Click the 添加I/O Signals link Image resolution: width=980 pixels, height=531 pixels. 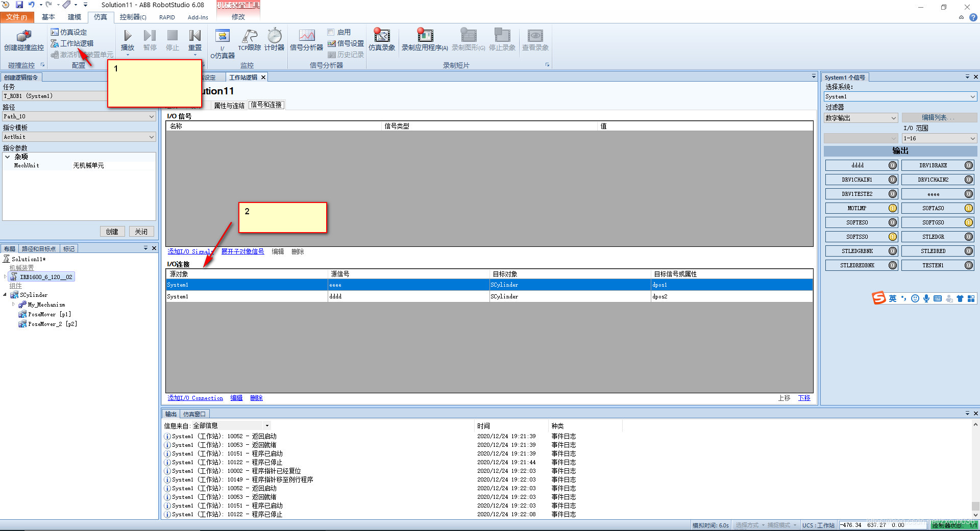point(190,251)
